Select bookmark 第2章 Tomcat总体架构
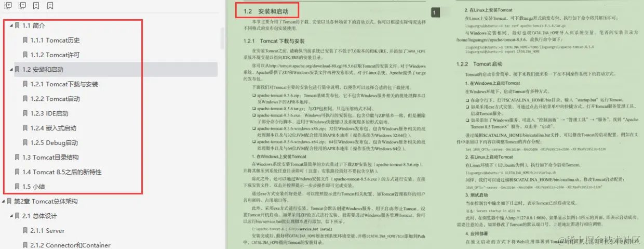Viewport: 644px width, 249px height. [46, 201]
